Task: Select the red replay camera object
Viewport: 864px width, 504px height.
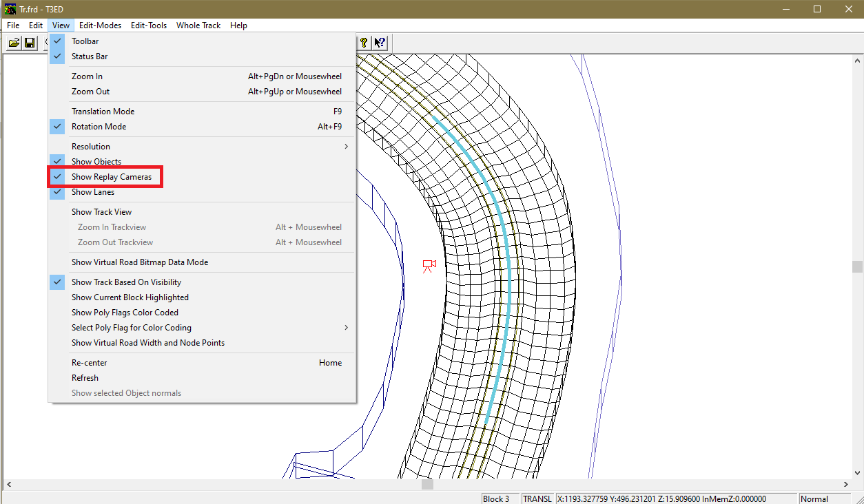Action: pos(429,266)
